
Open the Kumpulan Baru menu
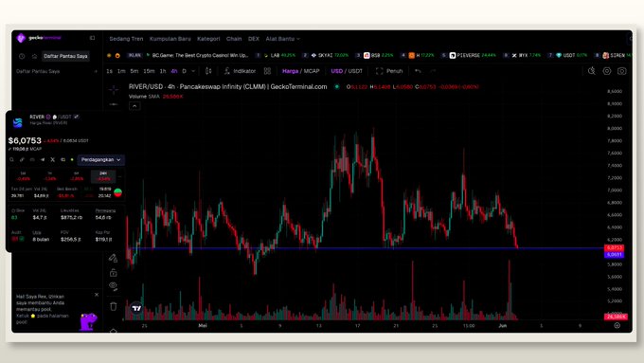[x=170, y=39]
